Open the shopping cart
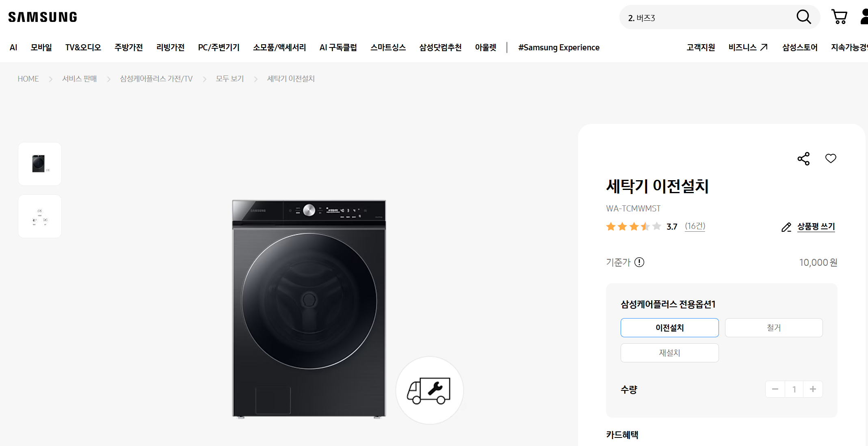 pyautogui.click(x=839, y=17)
